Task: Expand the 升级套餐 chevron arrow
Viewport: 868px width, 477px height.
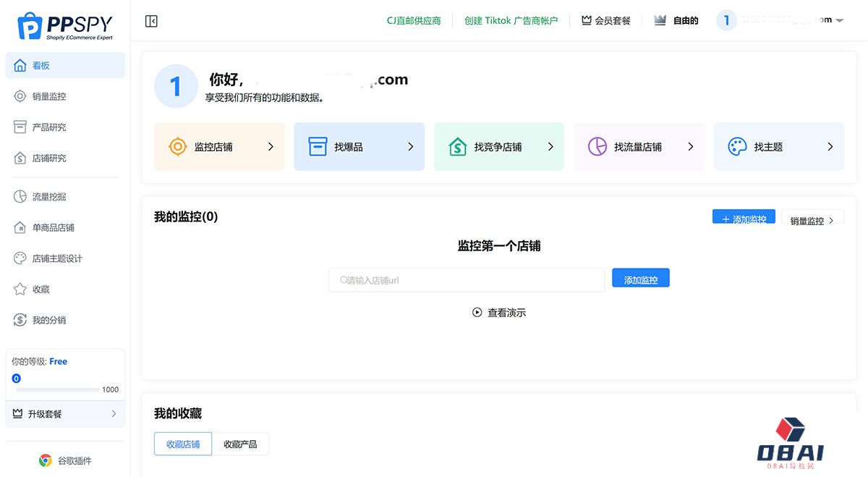Action: click(x=114, y=414)
